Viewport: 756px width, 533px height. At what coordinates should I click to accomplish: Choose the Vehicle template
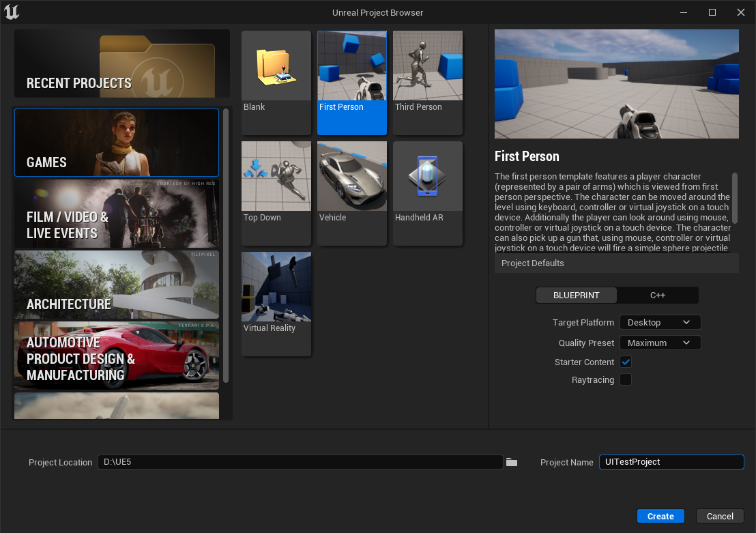[352, 193]
